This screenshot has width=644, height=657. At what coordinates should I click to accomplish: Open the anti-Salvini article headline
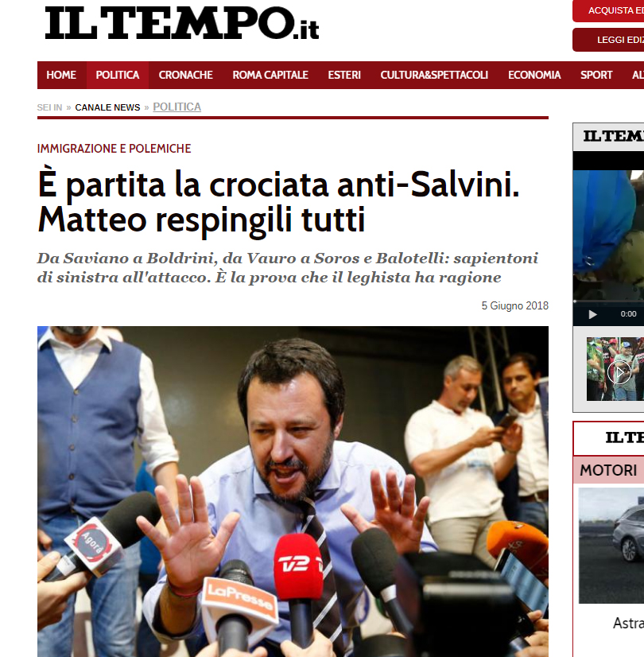278,202
